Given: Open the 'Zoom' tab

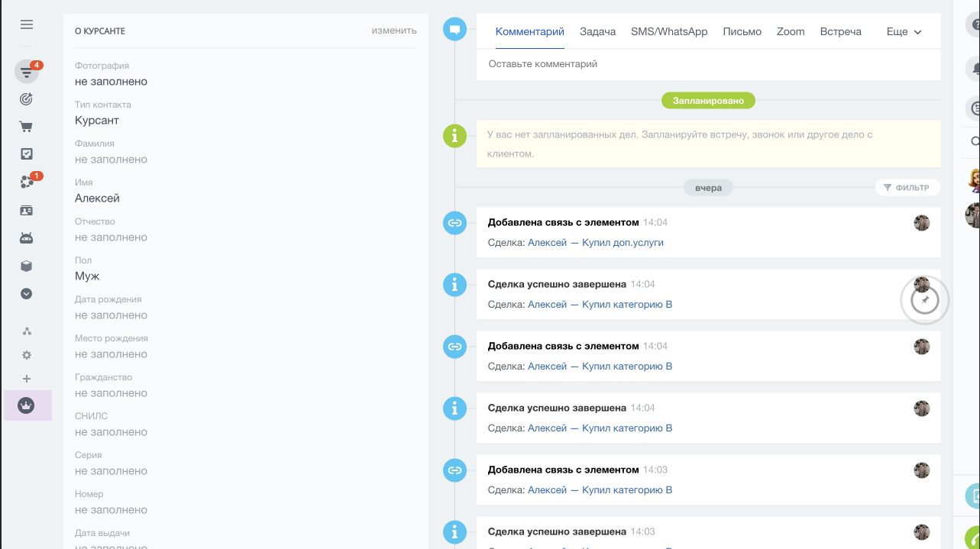Looking at the screenshot, I should tap(791, 32).
